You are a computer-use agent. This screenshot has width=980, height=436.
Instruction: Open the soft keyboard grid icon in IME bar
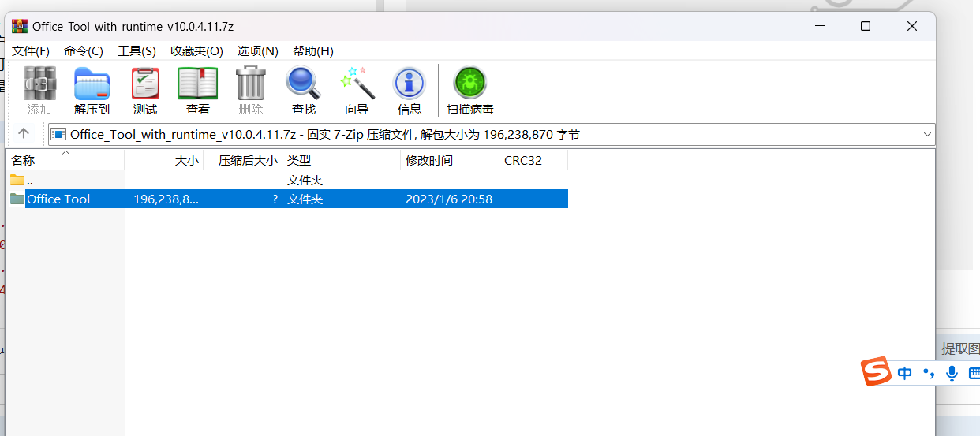point(974,373)
